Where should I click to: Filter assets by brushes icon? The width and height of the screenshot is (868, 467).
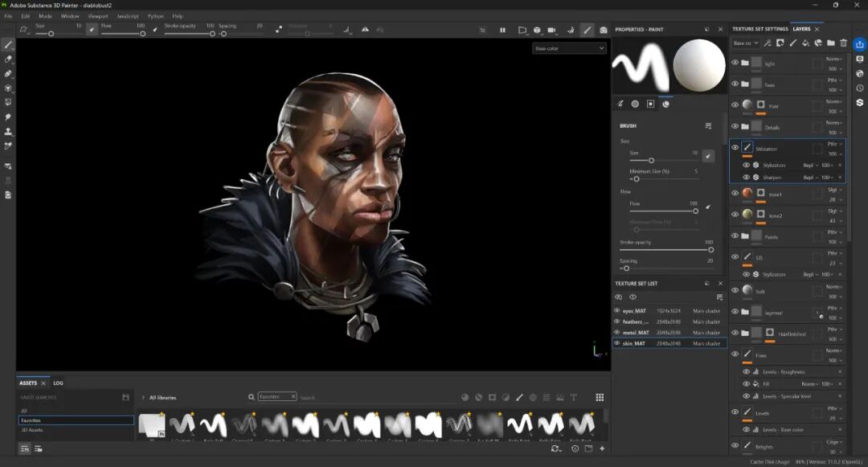click(x=519, y=397)
